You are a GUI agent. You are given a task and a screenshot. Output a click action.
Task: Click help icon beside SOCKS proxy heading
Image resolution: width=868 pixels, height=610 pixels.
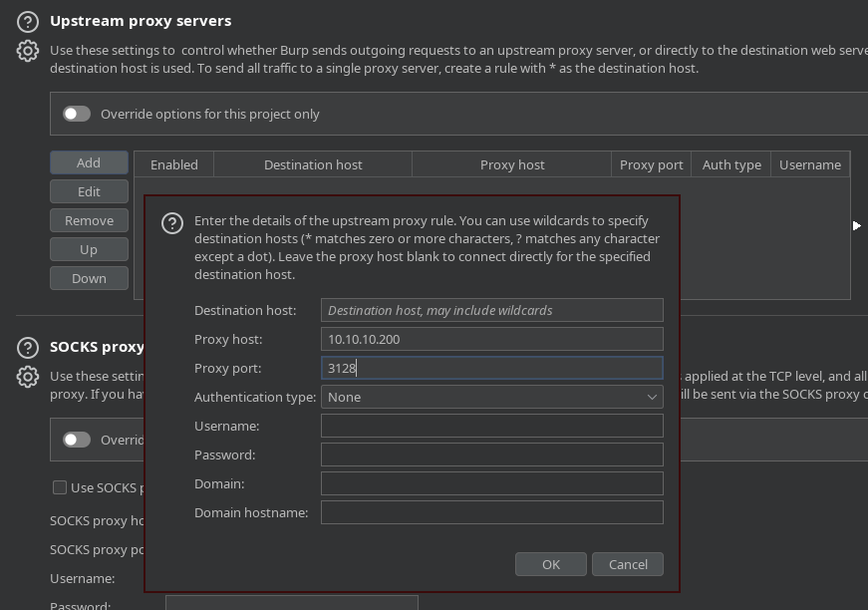(28, 348)
